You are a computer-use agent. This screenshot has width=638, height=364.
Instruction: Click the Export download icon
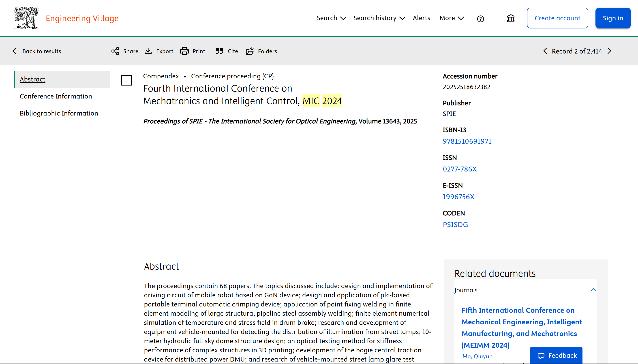pos(148,51)
